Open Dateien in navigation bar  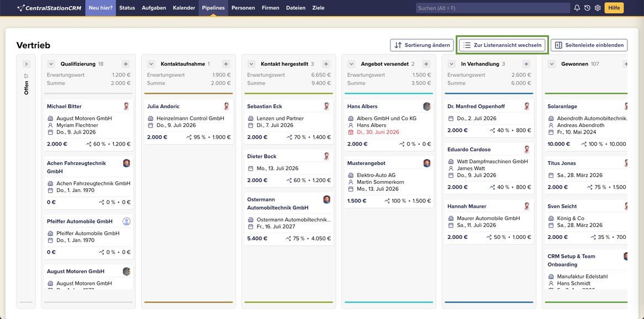(295, 8)
